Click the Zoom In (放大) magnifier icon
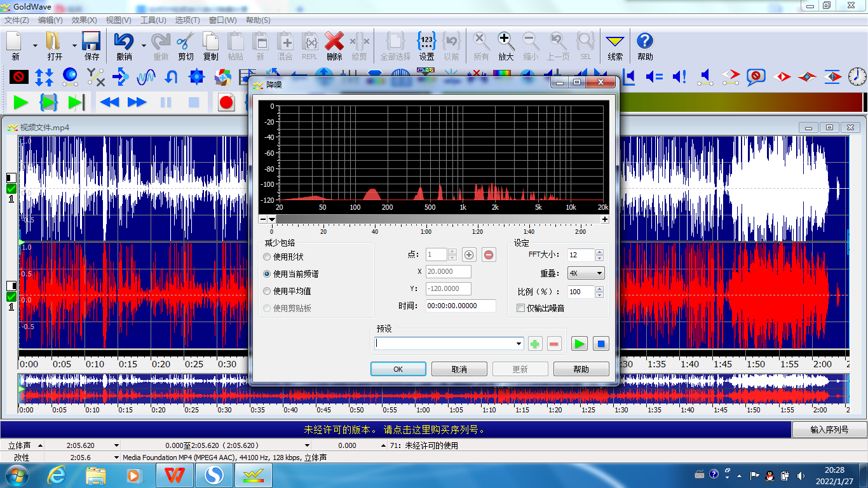This screenshot has width=868, height=488. point(506,42)
